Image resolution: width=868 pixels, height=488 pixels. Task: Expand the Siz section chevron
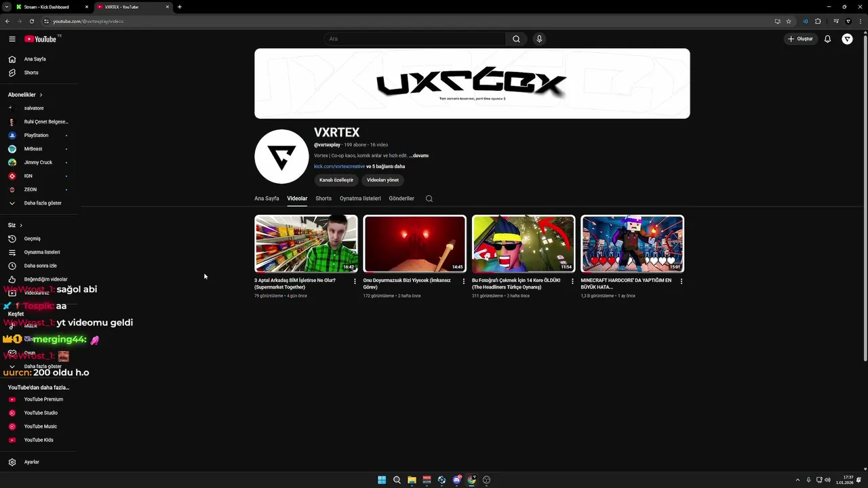tap(21, 225)
